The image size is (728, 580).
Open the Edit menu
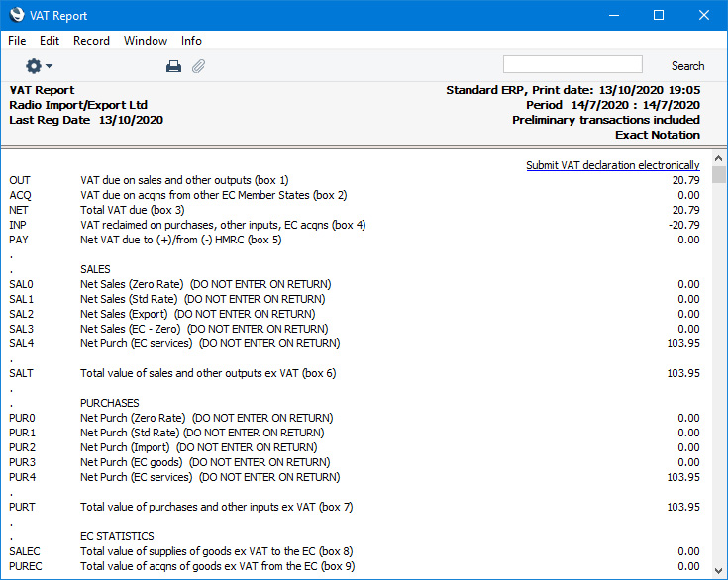click(50, 41)
